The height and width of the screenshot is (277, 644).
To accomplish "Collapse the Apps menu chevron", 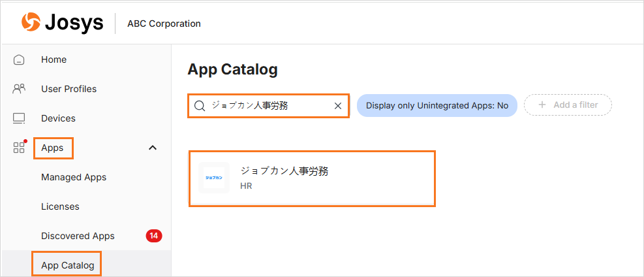I will click(153, 148).
